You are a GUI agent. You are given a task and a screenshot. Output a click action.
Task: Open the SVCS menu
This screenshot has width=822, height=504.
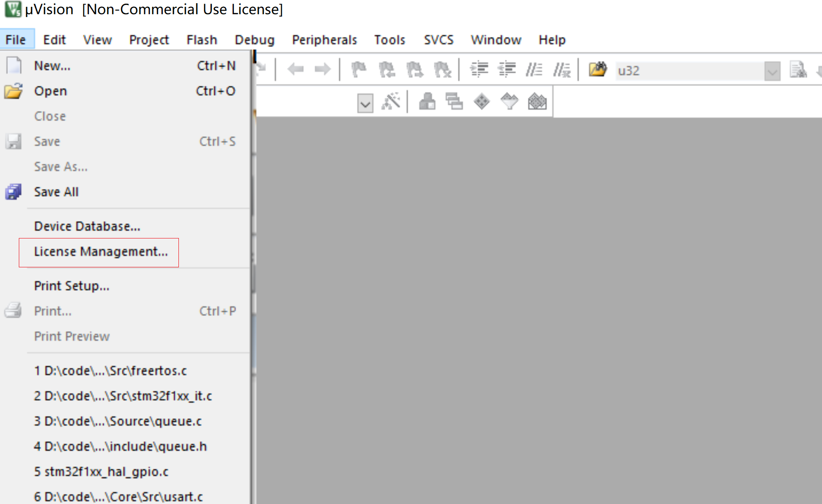pos(439,40)
